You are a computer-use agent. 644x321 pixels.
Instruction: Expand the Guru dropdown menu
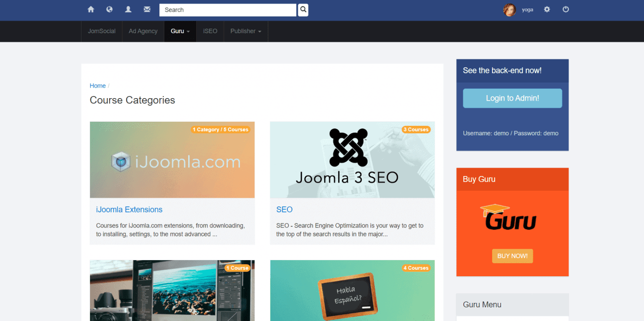click(180, 31)
